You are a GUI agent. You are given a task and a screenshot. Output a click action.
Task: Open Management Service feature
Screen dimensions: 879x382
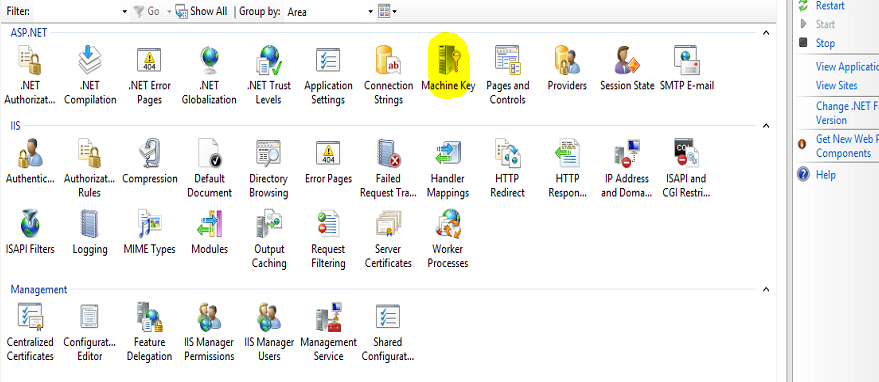pos(328,333)
